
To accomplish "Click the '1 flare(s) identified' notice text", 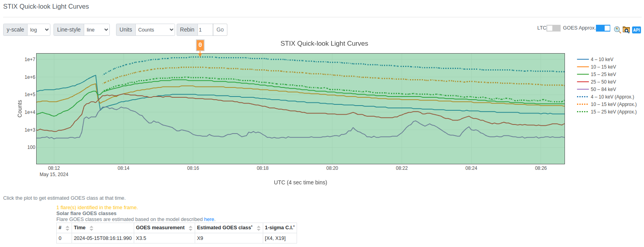I will point(97,208).
